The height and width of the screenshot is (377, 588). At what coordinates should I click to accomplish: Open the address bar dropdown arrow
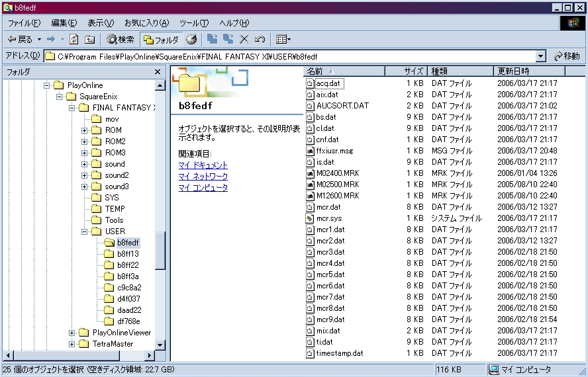point(540,57)
